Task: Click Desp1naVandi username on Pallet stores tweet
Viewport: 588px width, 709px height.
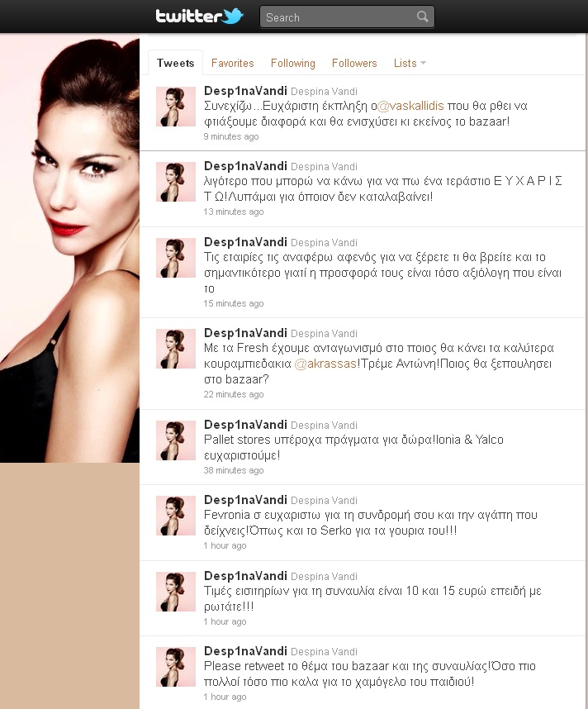Action: tap(245, 425)
